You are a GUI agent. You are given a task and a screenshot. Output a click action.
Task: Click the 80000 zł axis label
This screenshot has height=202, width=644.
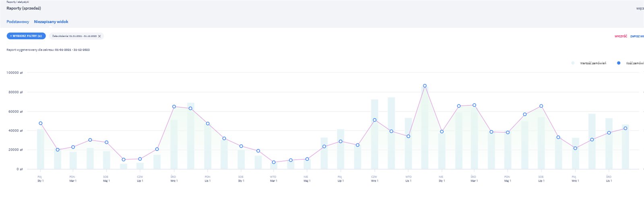(x=16, y=92)
